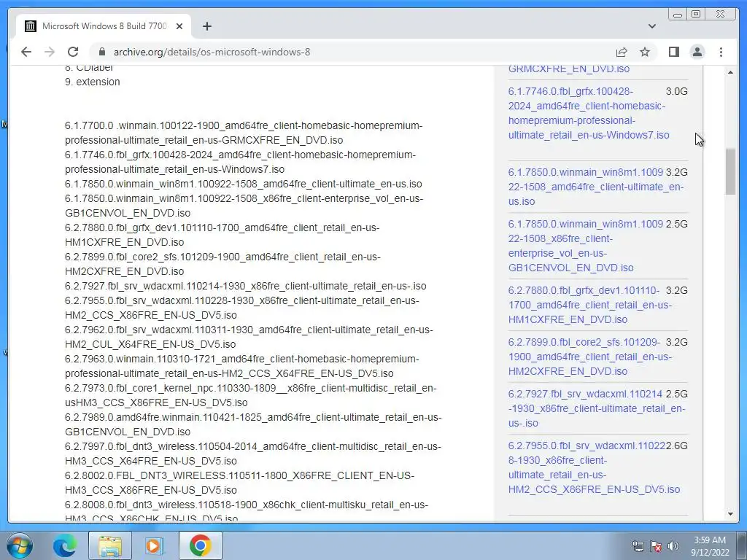
Task: Reload the archive.org page
Action: tap(73, 52)
